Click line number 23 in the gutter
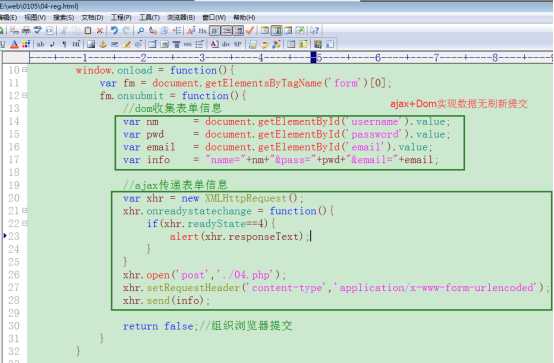554x363 pixels. coord(14,236)
